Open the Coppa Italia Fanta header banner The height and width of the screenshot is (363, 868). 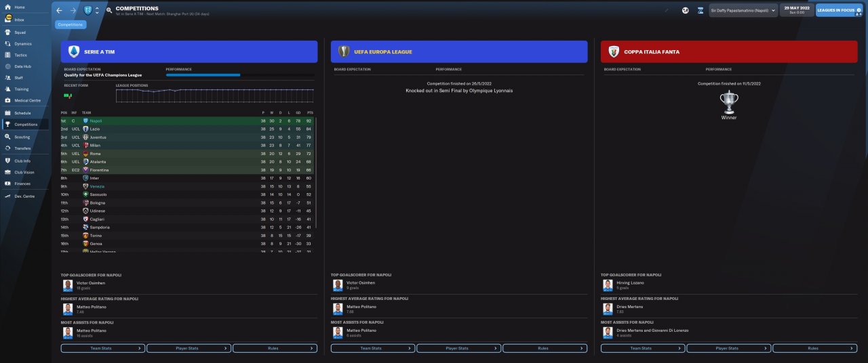[729, 51]
